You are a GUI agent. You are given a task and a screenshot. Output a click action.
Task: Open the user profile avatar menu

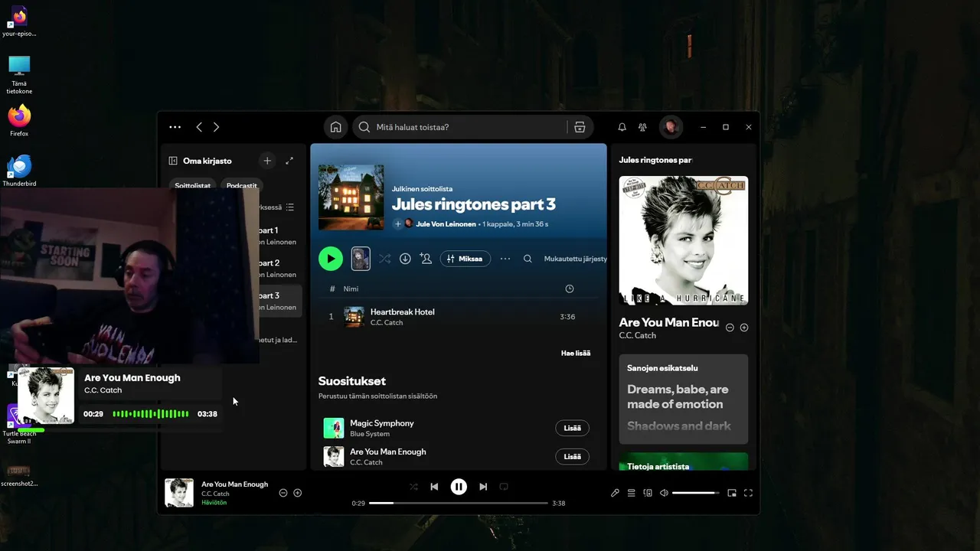tap(671, 127)
